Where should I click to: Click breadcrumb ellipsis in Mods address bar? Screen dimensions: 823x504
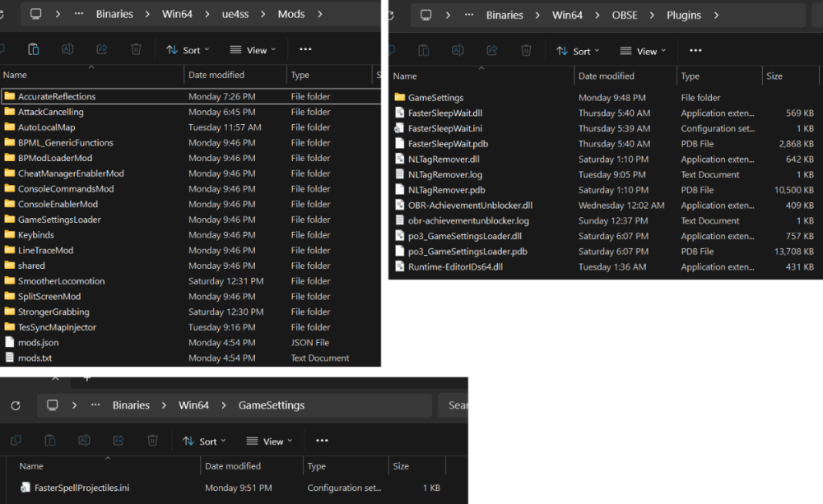coord(79,14)
